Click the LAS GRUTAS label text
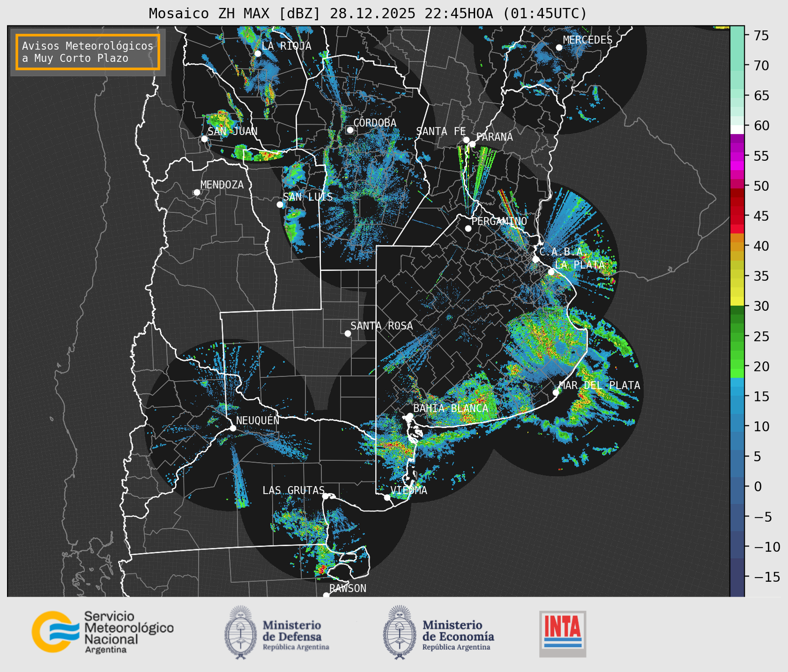The image size is (788, 672). tap(293, 490)
